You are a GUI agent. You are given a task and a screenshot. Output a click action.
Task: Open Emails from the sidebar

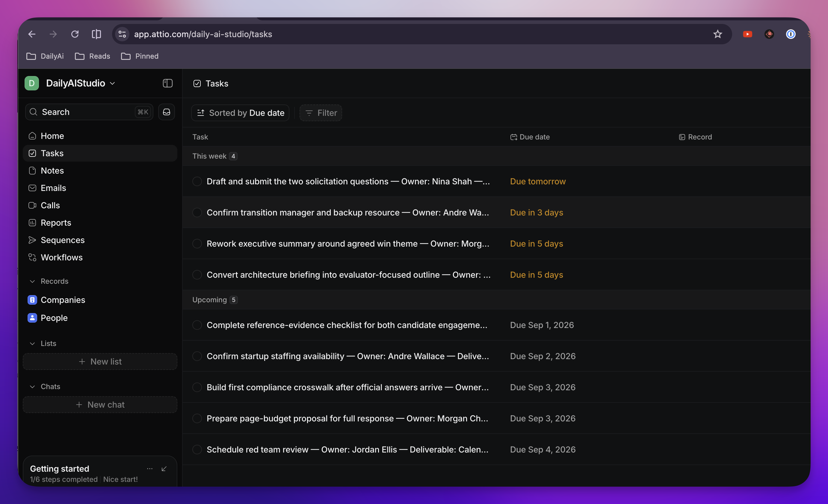pos(100,188)
